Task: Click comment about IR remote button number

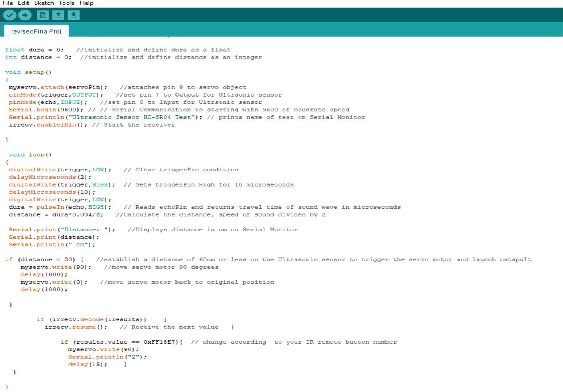Action: 294,342
